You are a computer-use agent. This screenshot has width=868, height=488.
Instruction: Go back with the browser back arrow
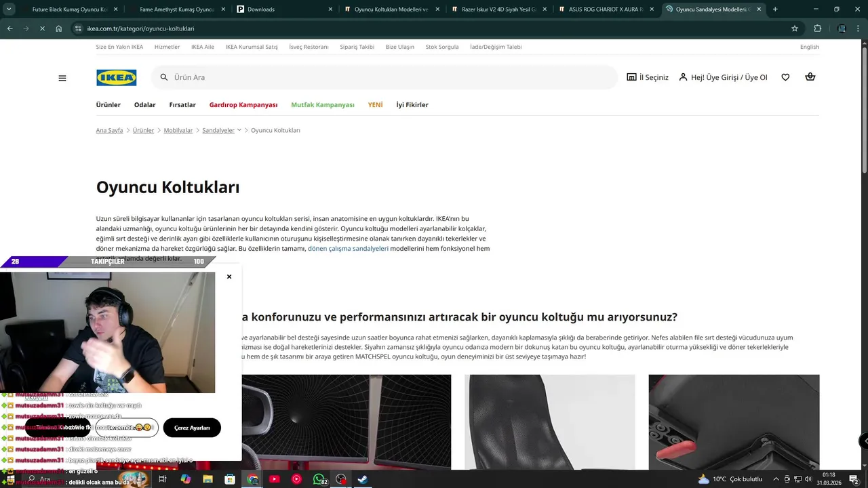9,28
